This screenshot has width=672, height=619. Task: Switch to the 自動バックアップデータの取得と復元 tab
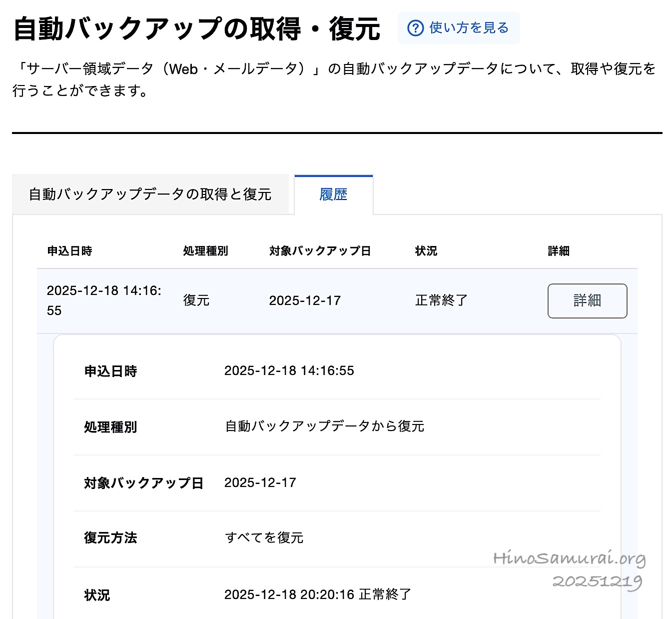coord(150,194)
